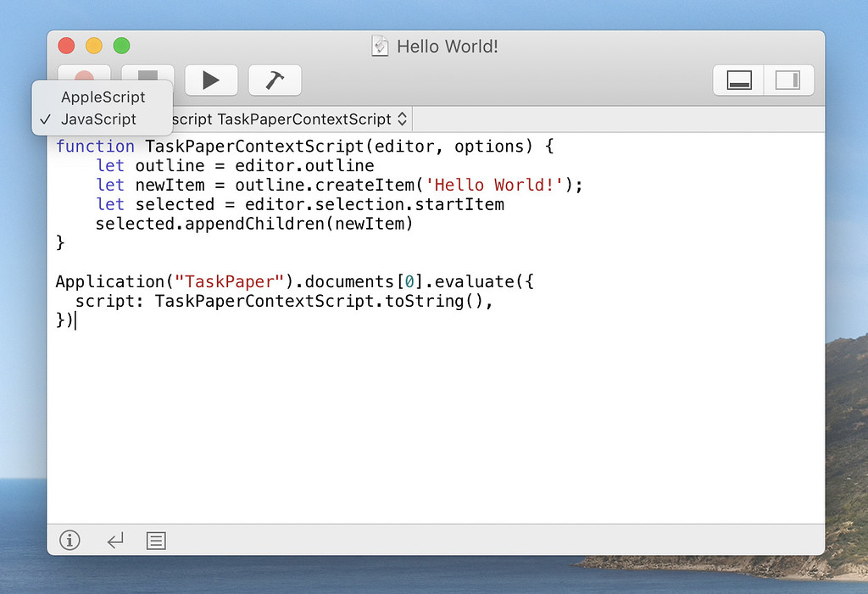The height and width of the screenshot is (594, 868).
Task: Click the return-arrow result icon in status bar
Action: pos(114,540)
